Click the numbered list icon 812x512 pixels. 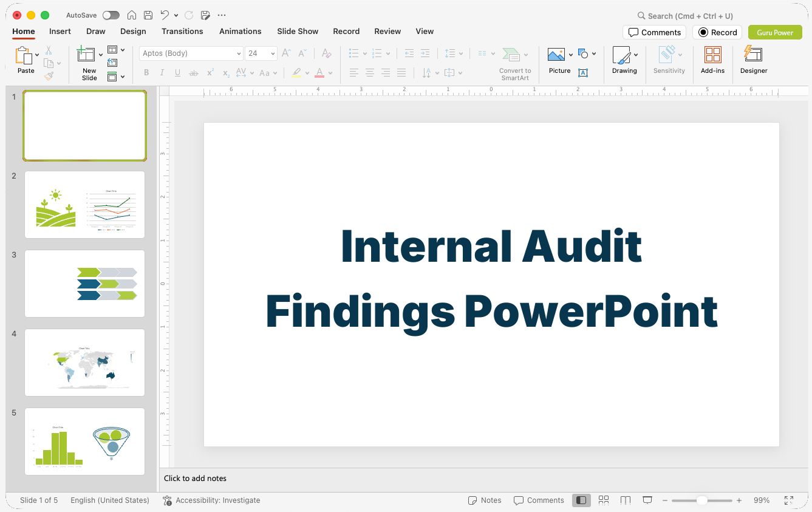click(377, 53)
